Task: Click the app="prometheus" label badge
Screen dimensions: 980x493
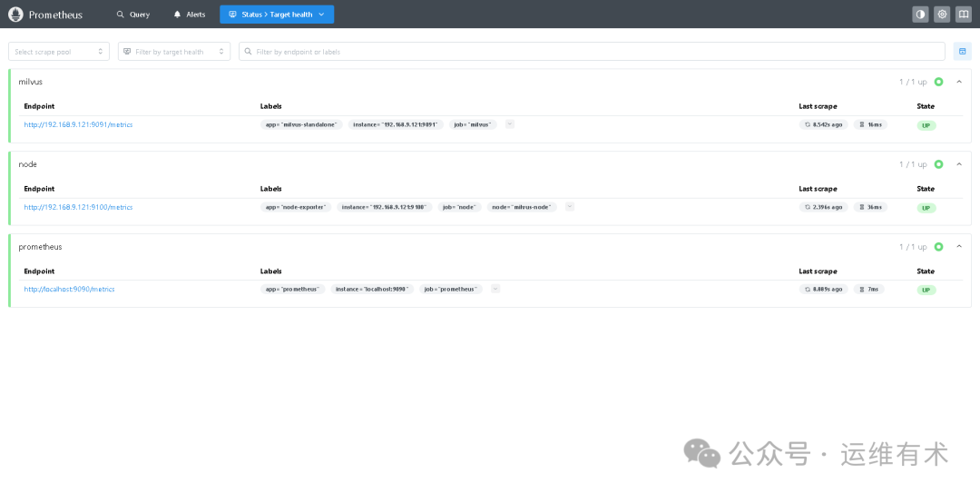Action: click(292, 290)
